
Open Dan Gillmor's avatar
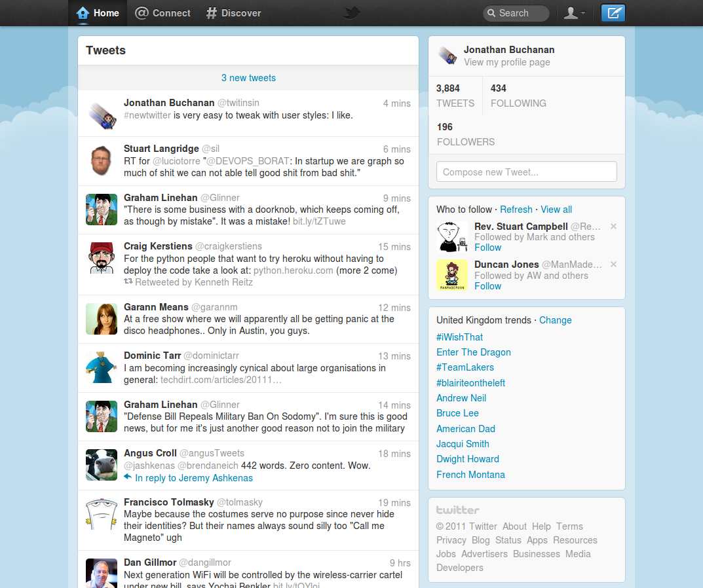click(x=102, y=573)
